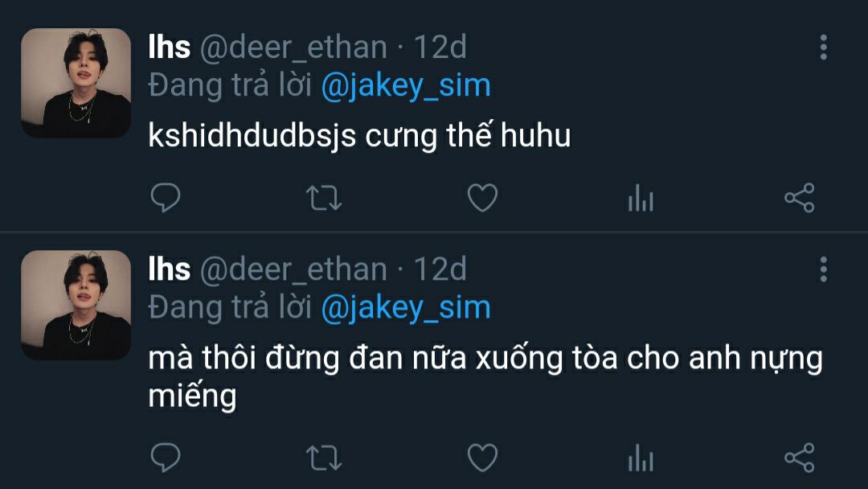The height and width of the screenshot is (489, 868).
Task: Open the first tweet's profile picture
Action: pos(76,83)
